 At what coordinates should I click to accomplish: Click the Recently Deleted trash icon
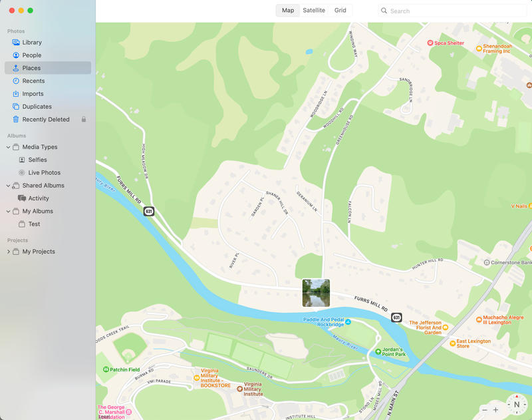click(15, 119)
